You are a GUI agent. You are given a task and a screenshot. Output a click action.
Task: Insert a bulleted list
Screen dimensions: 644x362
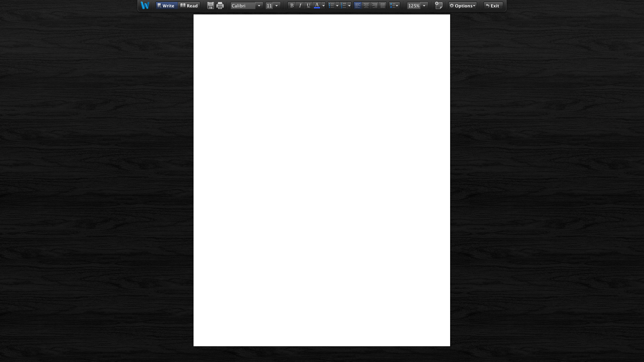coord(331,5)
